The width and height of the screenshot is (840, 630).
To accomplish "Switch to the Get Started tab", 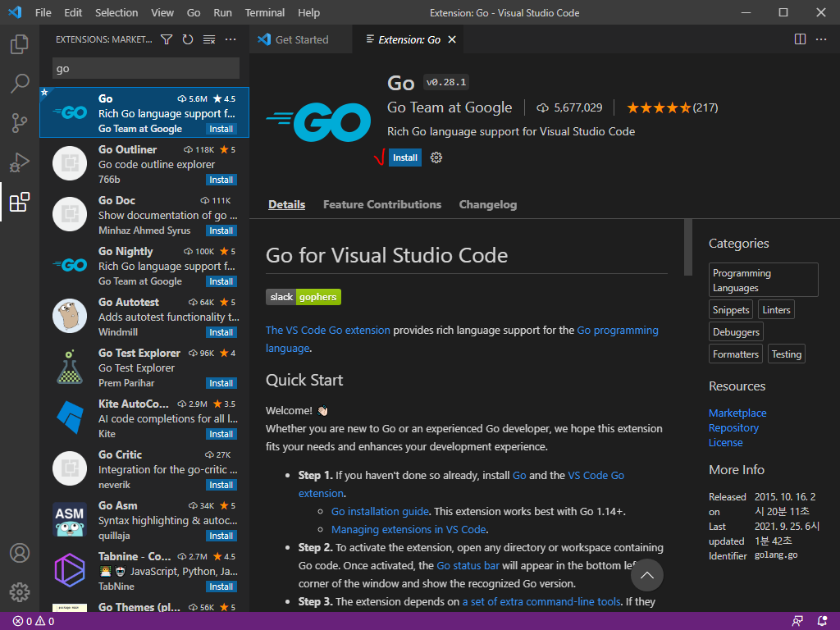I will [301, 39].
